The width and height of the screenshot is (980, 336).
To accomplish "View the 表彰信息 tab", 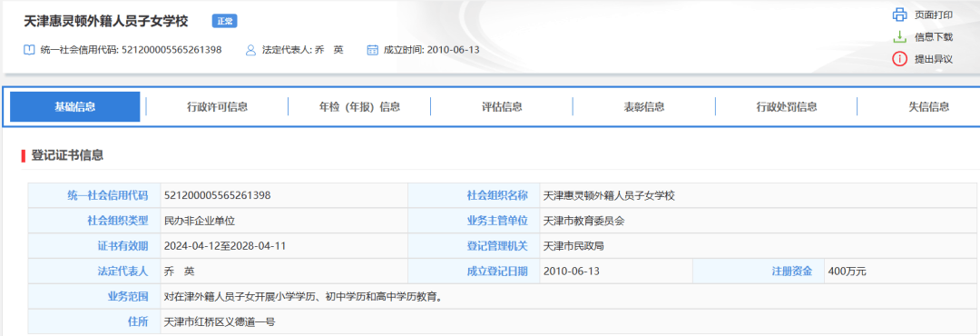I will [644, 107].
